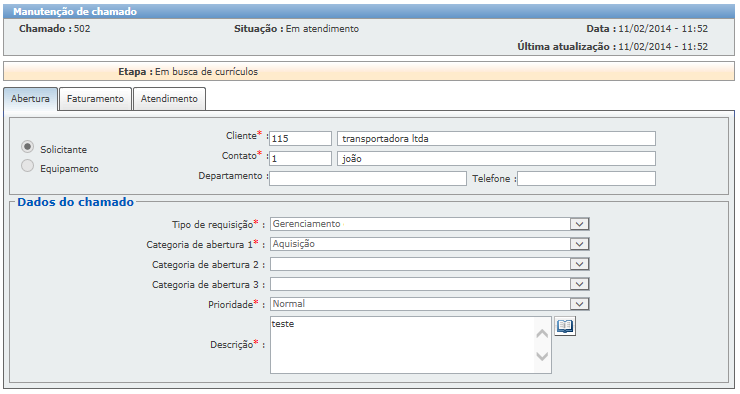Click the description scrollbar down arrow
Image resolution: width=740 pixels, height=394 pixels.
tap(542, 356)
